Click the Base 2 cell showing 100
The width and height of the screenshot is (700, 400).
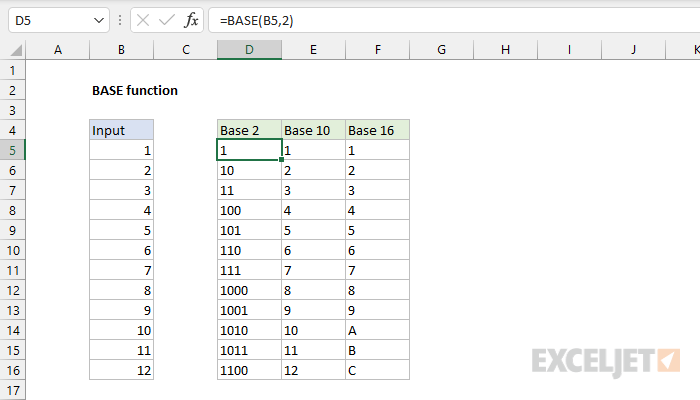pos(250,210)
